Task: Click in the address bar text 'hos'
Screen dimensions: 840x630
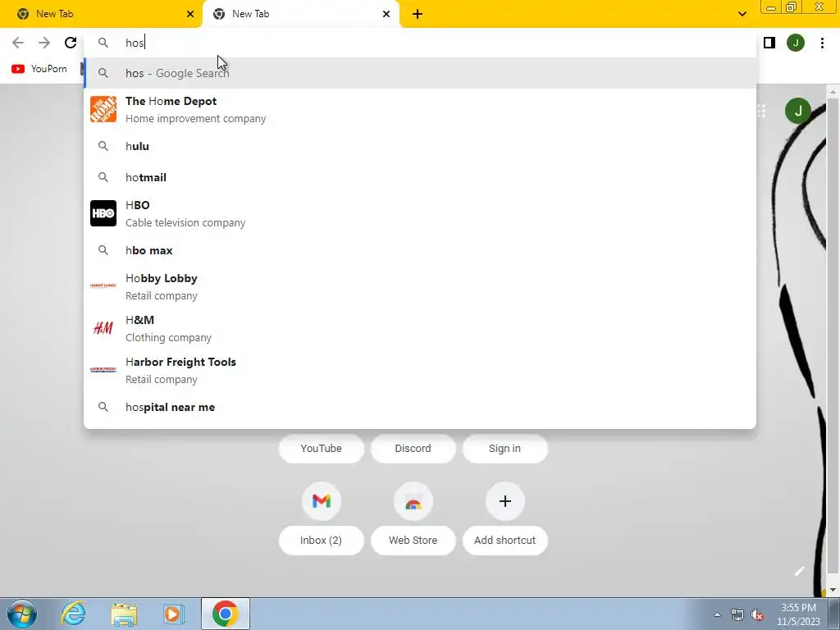Action: (135, 43)
